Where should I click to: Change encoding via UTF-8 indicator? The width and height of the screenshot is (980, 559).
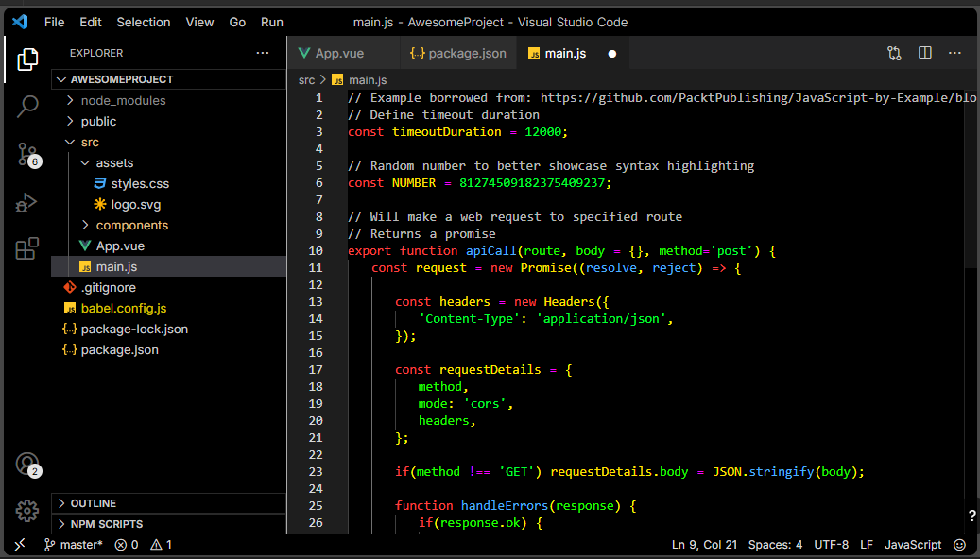[x=832, y=545]
